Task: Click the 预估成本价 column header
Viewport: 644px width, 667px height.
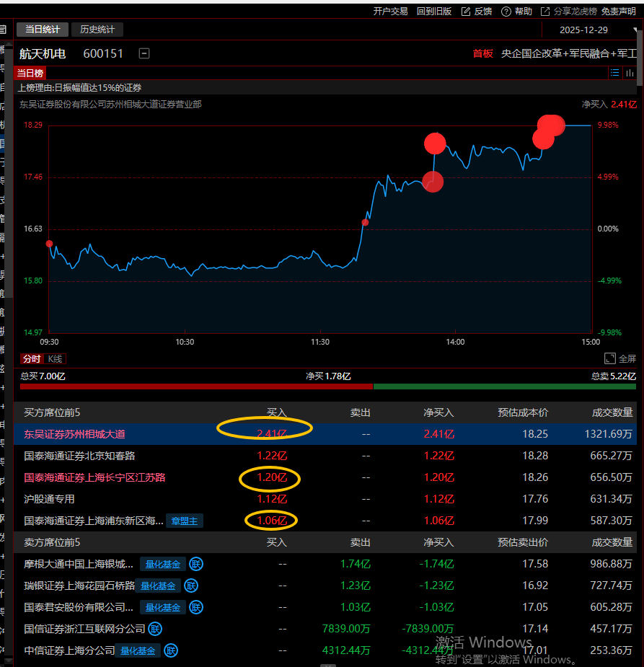Action: pyautogui.click(x=523, y=412)
